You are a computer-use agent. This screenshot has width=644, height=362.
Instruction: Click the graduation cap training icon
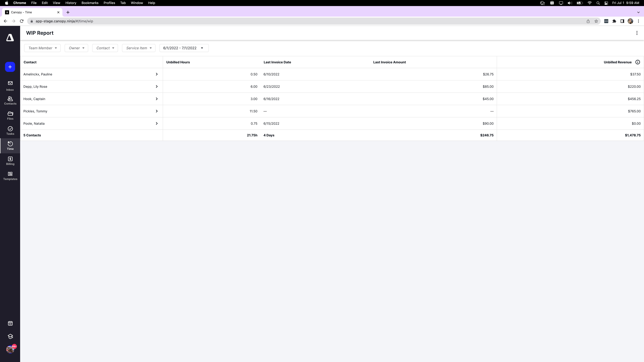point(10,336)
